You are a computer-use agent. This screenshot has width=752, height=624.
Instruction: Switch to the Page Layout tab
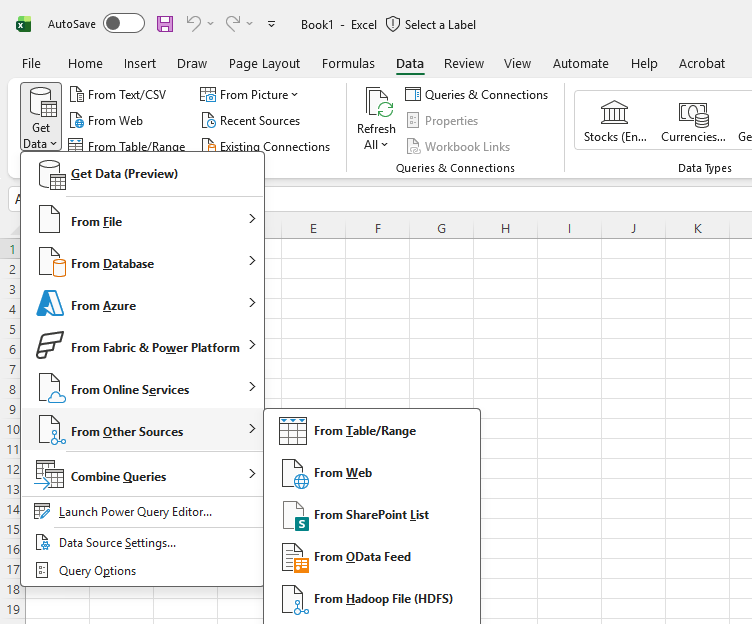tap(264, 63)
